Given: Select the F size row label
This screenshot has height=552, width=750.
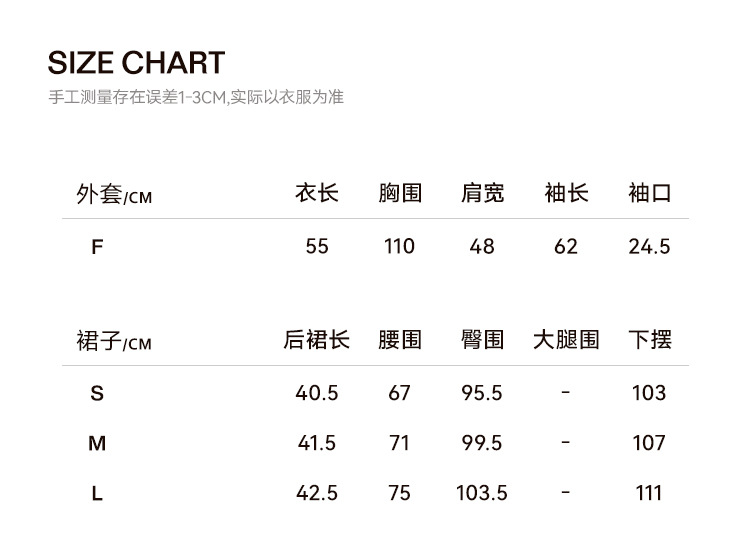Looking at the screenshot, I should [x=97, y=247].
